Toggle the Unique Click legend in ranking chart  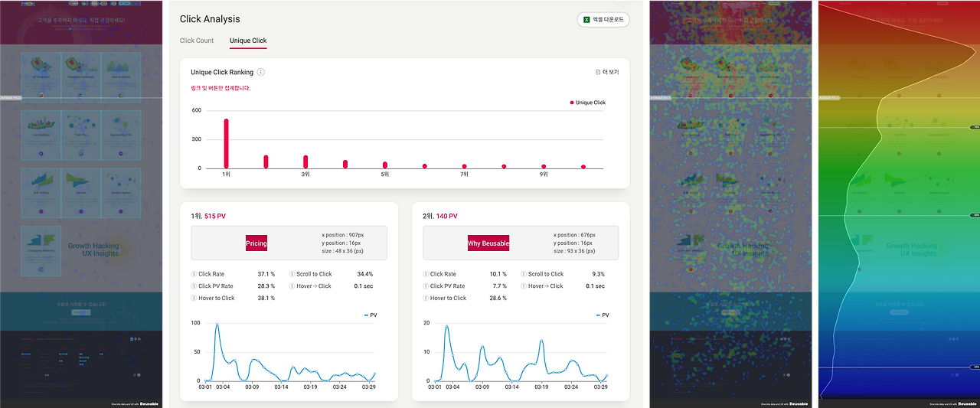pyautogui.click(x=588, y=103)
